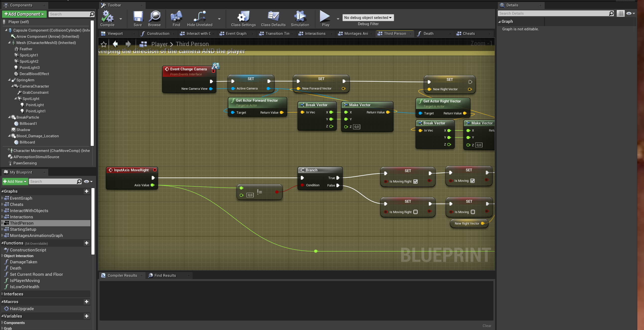This screenshot has height=330, width=644.
Task: Start the Simulation toolbar icon
Action: [x=300, y=16]
